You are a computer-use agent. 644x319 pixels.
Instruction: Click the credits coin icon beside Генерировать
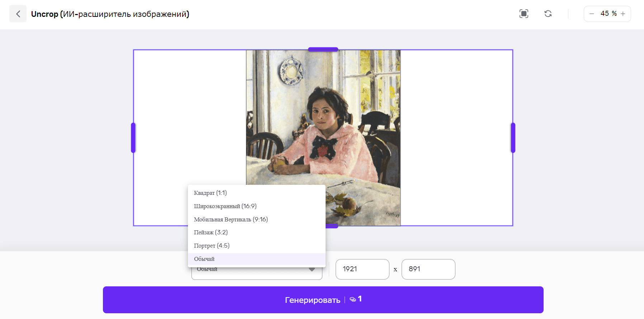pyautogui.click(x=353, y=299)
